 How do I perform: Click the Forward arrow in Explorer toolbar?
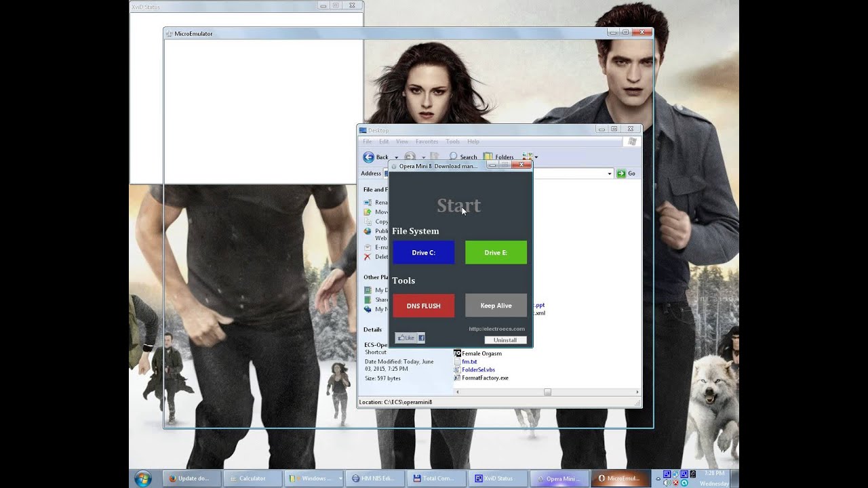410,157
